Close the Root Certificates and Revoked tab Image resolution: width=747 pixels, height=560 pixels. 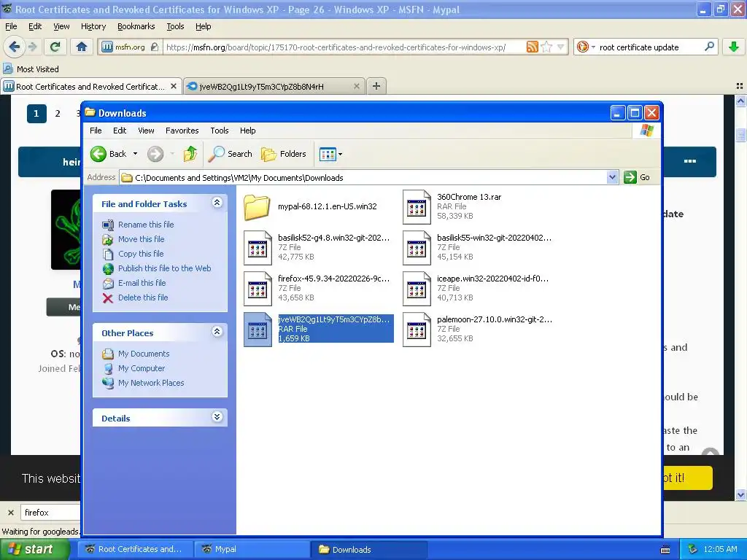(x=174, y=86)
